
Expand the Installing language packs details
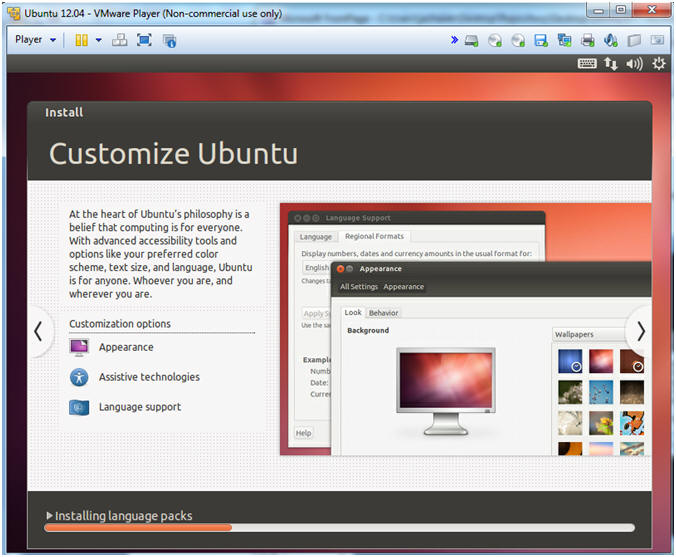[49, 516]
